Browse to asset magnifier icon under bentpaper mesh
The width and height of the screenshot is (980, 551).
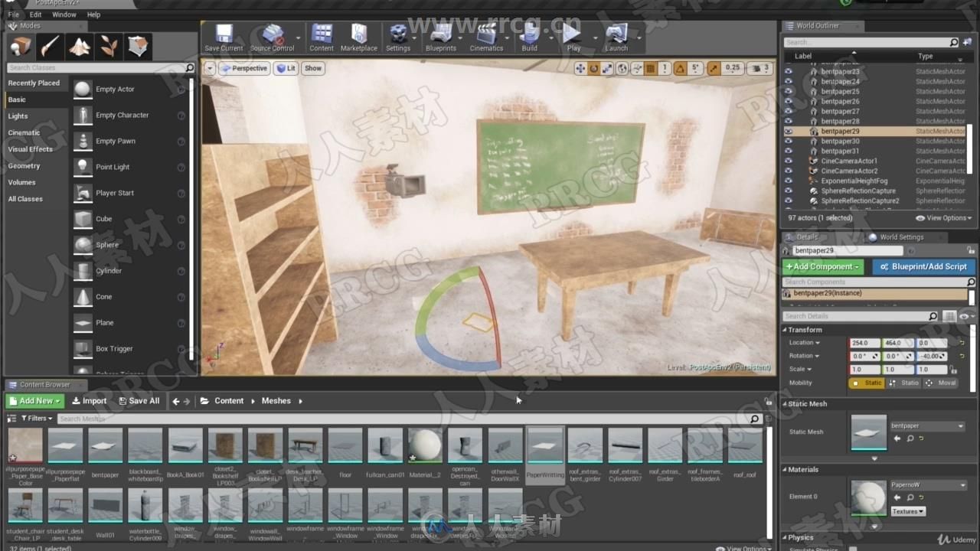pos(910,439)
